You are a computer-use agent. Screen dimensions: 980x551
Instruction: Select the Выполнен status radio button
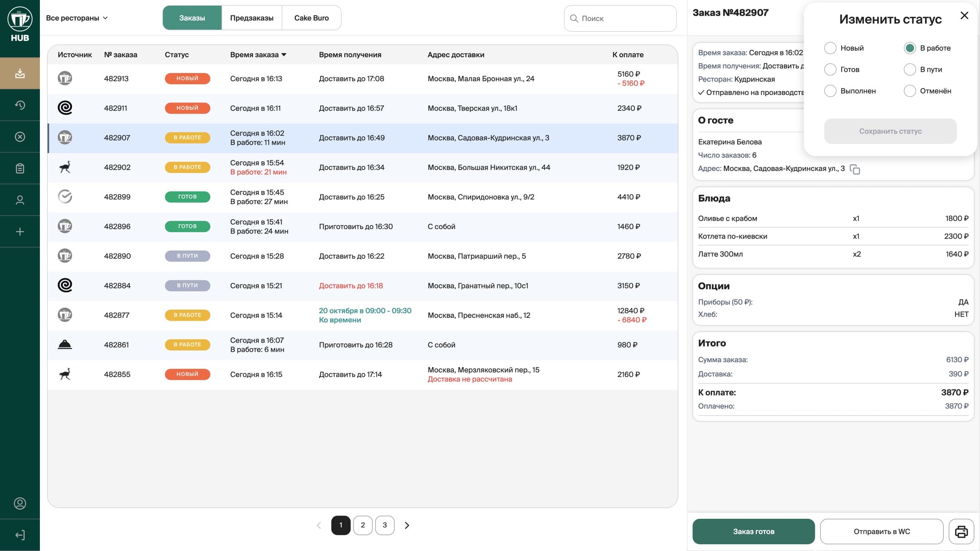click(x=830, y=91)
